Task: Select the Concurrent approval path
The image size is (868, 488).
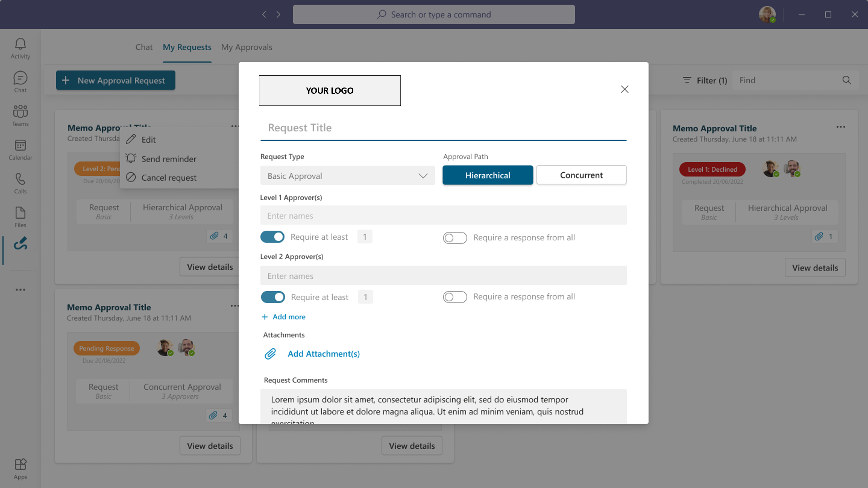Action: [x=581, y=175]
